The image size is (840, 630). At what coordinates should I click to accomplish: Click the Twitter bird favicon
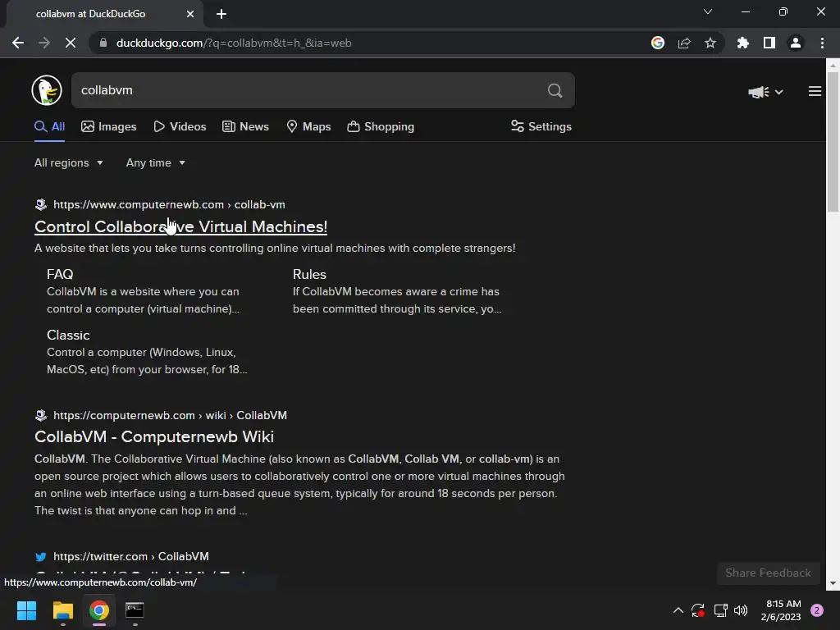[x=41, y=557]
